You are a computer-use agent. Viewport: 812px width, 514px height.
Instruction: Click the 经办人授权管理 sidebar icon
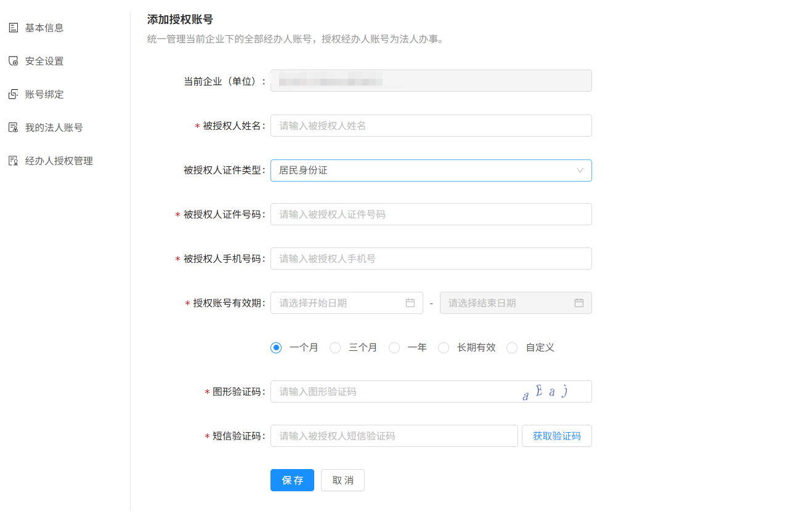pos(13,161)
